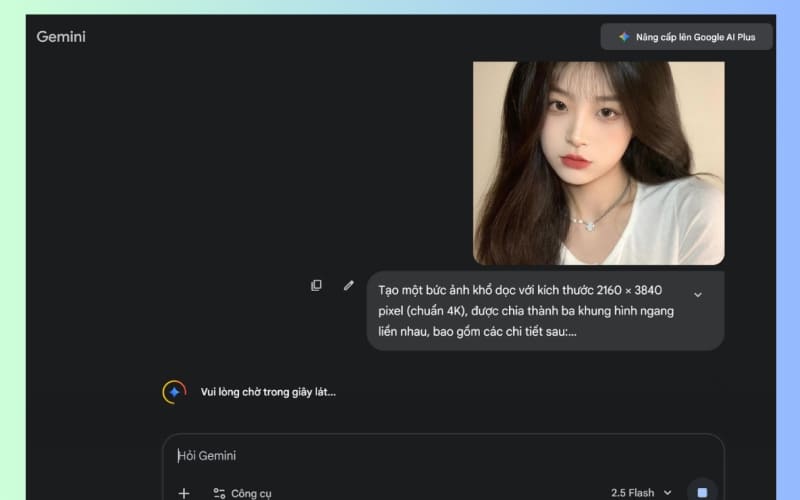This screenshot has width=800, height=500.
Task: Click the empty chat area left of the photo
Action: (x=250, y=160)
